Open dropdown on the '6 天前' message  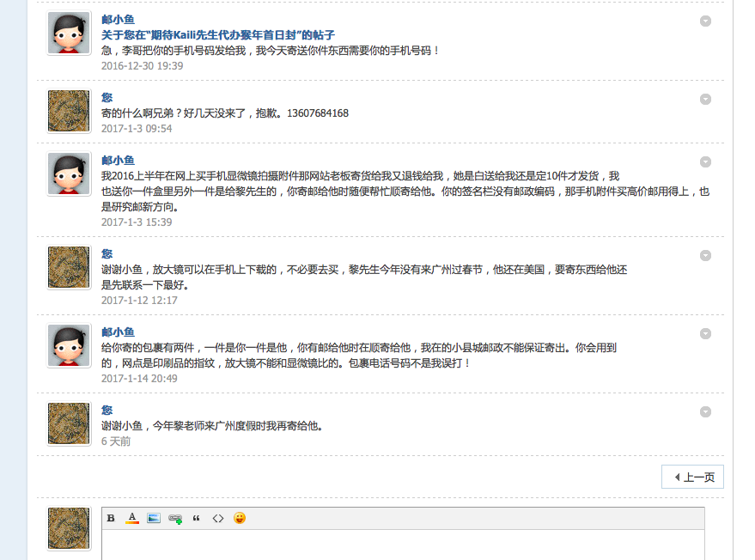coord(705,411)
